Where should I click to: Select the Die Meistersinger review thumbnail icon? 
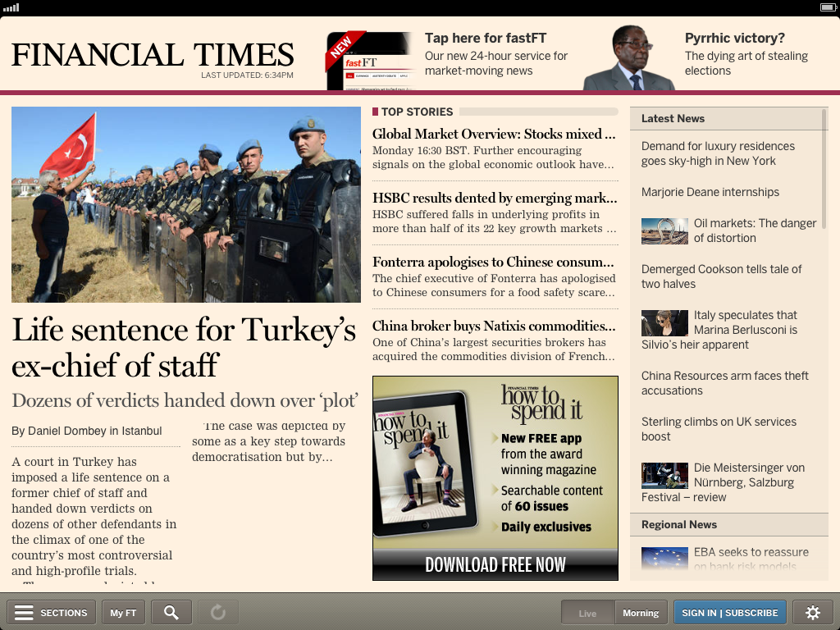point(664,475)
